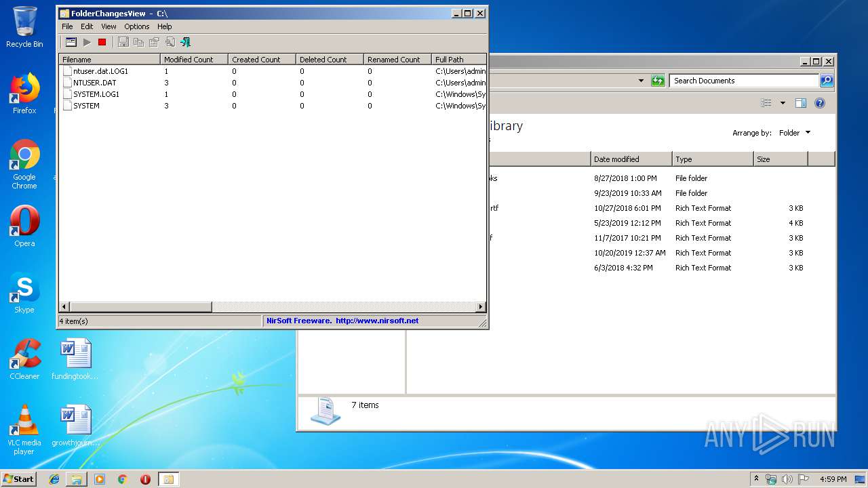Open the Edit menu
Image resolution: width=868 pixels, height=488 pixels.
(x=87, y=26)
